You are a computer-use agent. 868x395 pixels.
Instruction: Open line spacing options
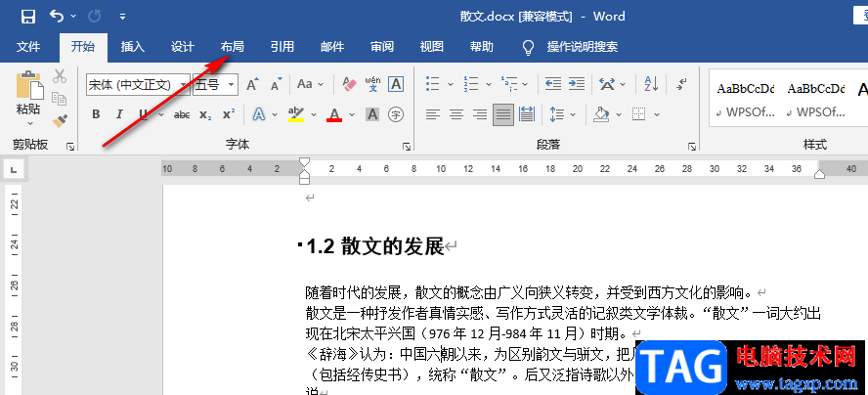556,114
